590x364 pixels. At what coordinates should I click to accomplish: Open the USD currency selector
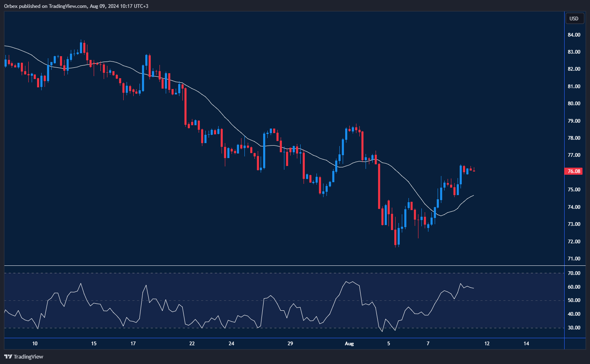click(x=574, y=18)
